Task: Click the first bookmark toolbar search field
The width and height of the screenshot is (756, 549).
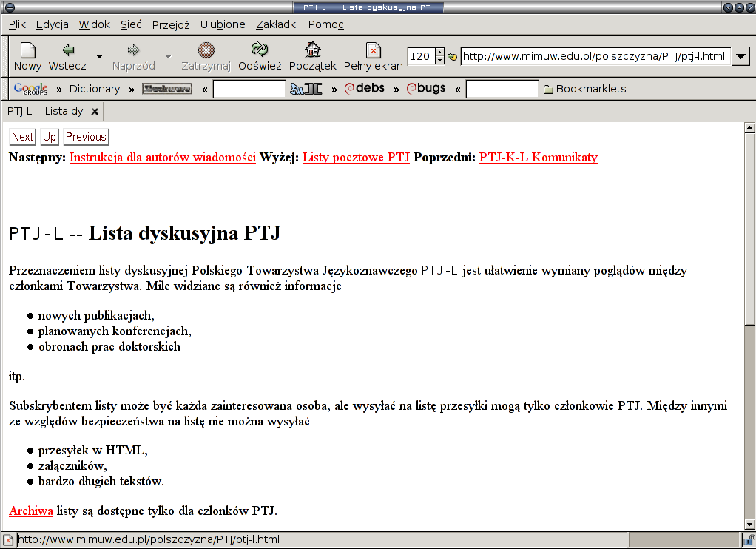Action: 249,89
